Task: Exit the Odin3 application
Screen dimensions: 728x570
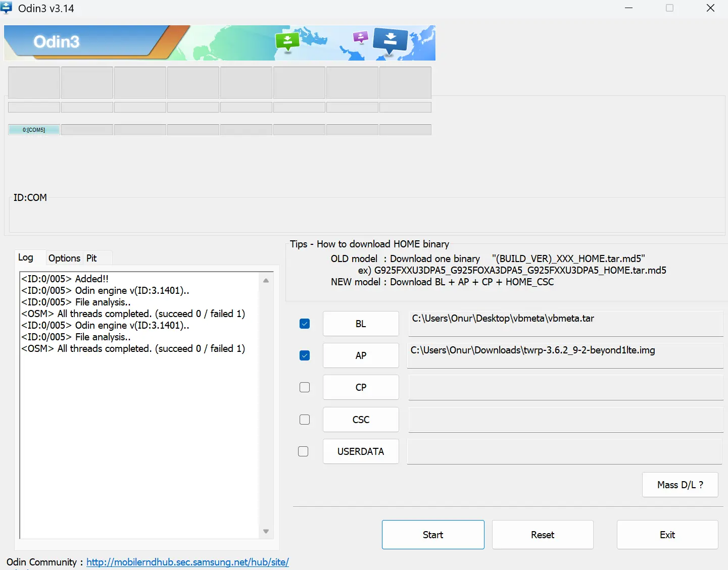Action: click(667, 535)
